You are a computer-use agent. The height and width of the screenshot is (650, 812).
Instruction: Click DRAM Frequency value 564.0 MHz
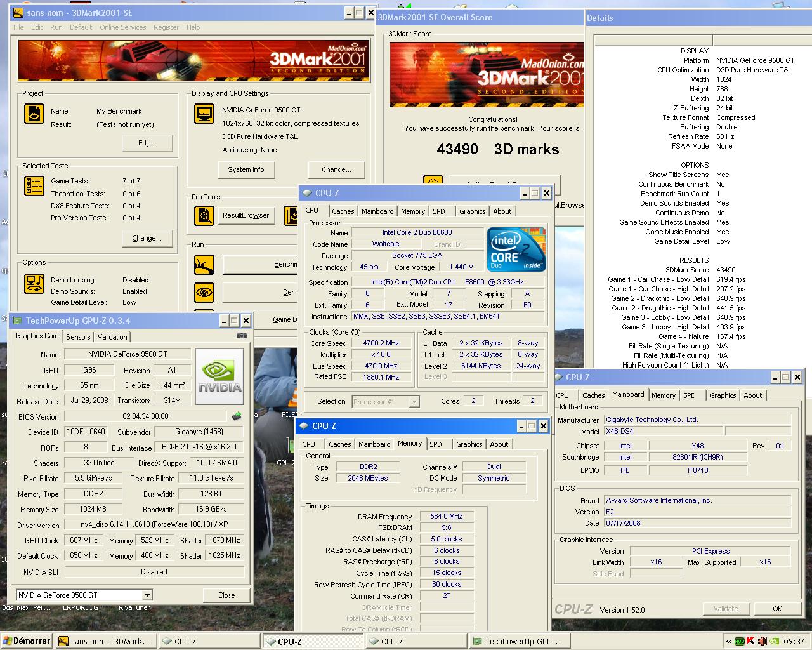pos(447,516)
